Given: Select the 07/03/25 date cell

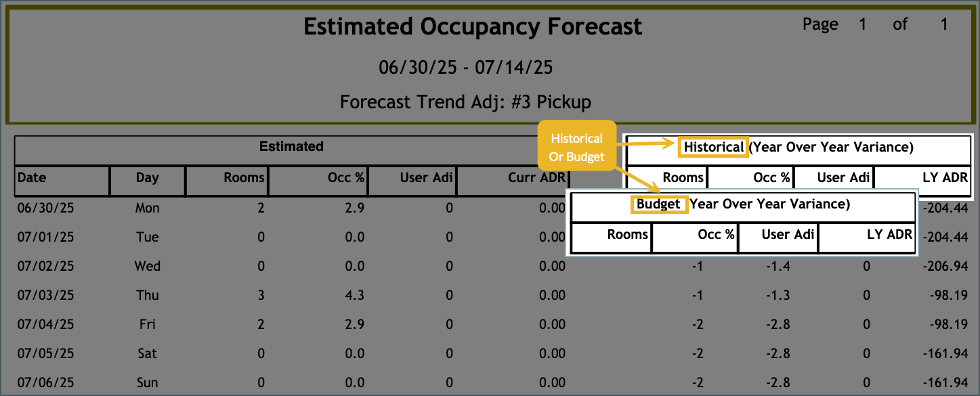Looking at the screenshot, I should (x=45, y=295).
